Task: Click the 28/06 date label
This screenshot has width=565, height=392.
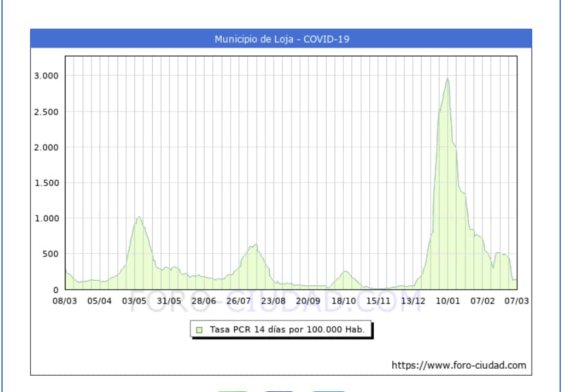Action: [204, 301]
